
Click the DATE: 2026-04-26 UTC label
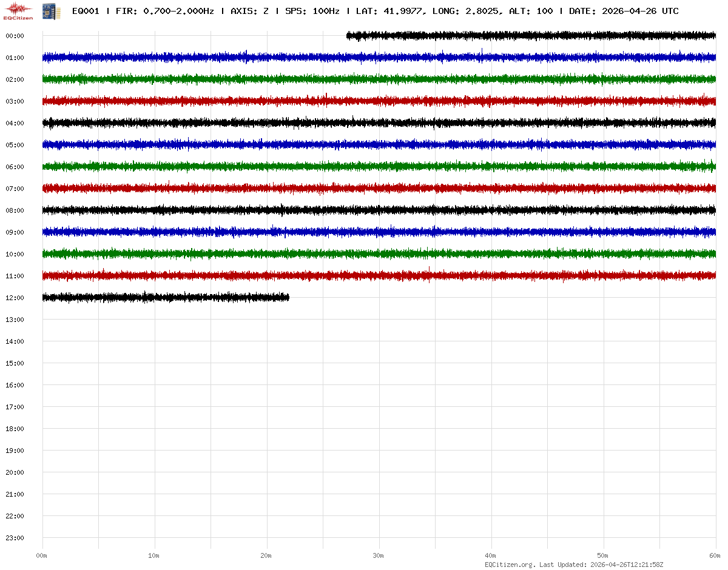tap(624, 11)
